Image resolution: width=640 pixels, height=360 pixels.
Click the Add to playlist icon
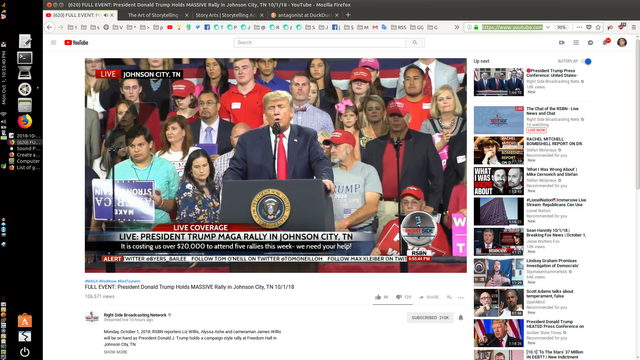pos(449,297)
